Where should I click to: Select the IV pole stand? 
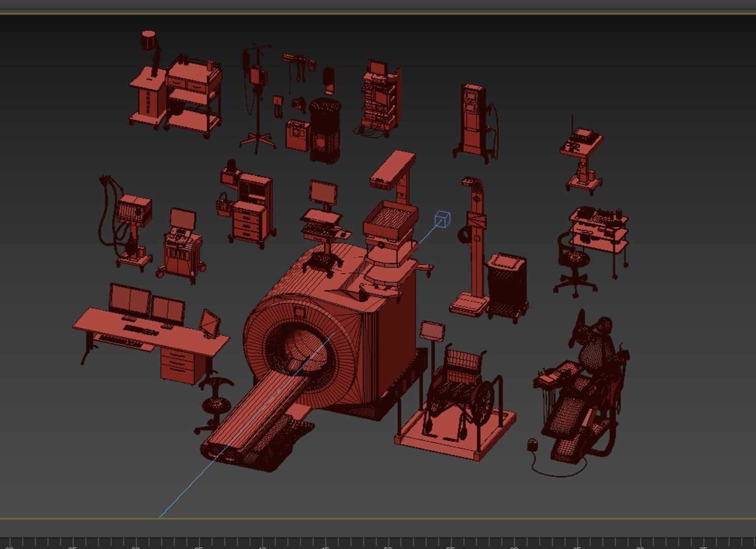pos(257,99)
